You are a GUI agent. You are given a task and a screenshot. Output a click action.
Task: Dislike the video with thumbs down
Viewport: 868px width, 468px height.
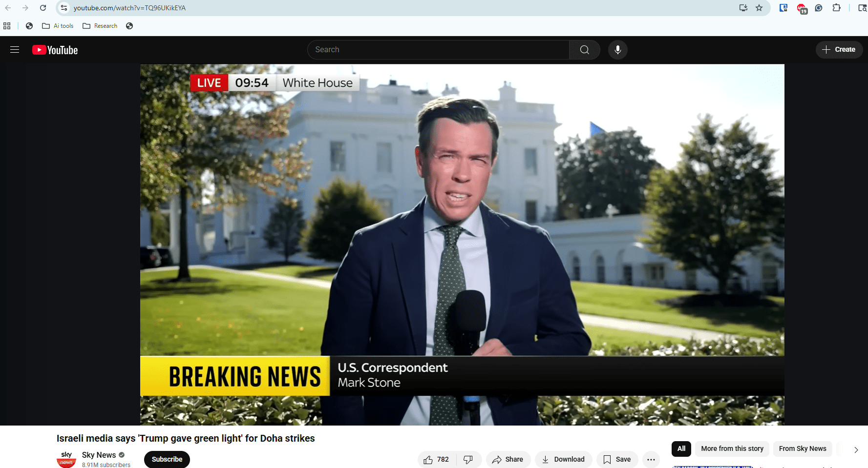[x=468, y=459]
